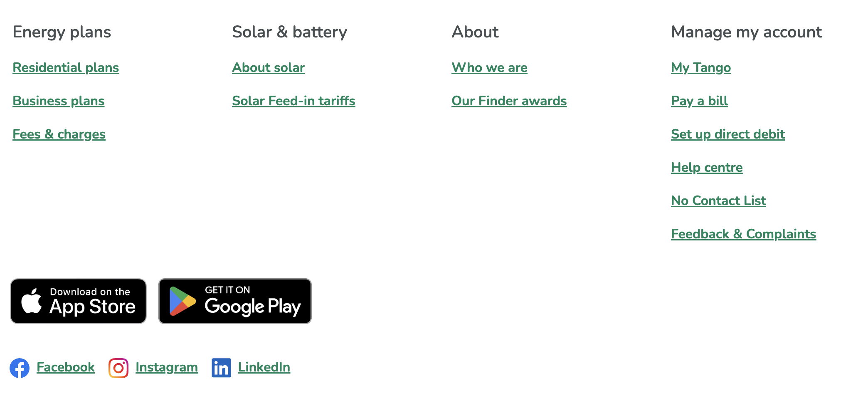This screenshot has width=868, height=406.
Task: Open the Residential plans link
Action: tap(66, 68)
